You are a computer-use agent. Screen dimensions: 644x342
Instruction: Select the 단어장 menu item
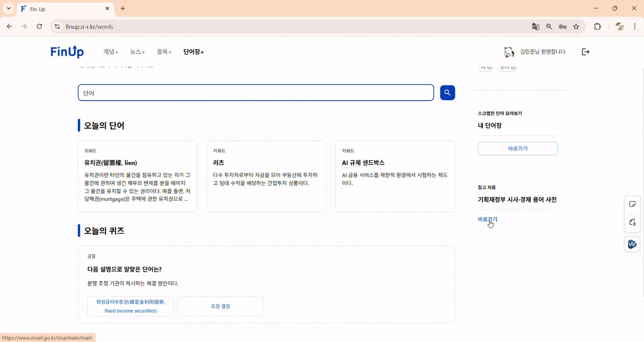click(x=193, y=51)
